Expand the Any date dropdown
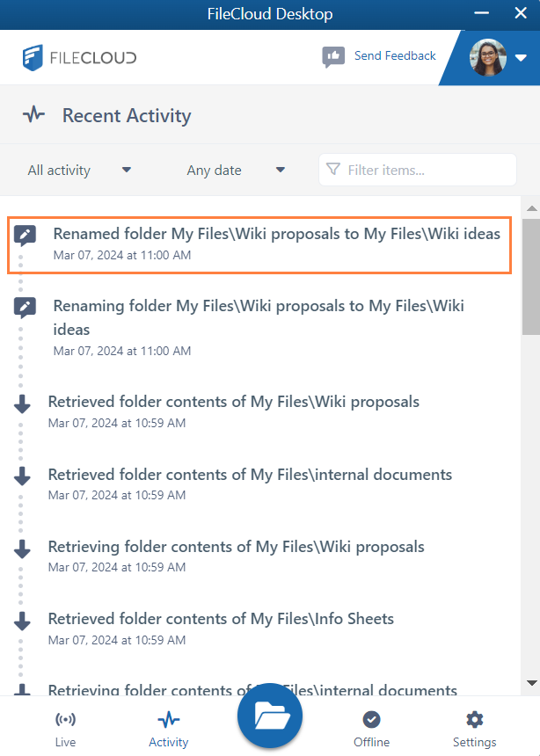This screenshot has height=756, width=540. 236,170
